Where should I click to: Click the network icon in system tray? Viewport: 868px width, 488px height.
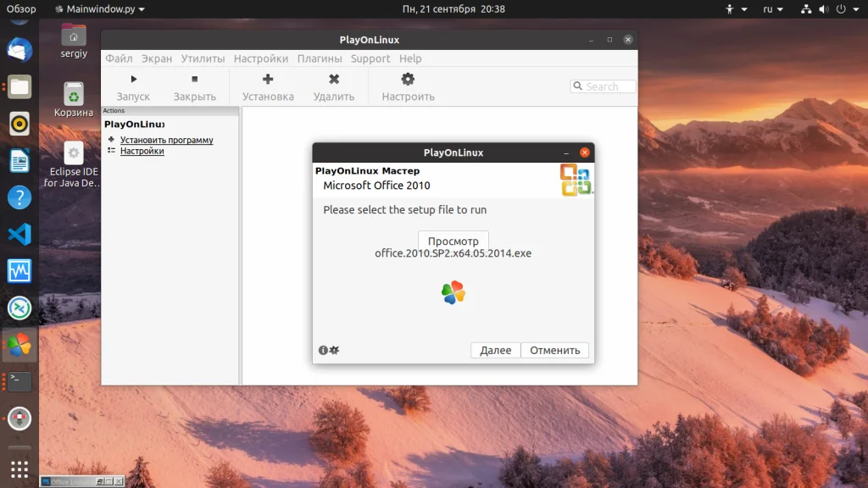click(806, 8)
